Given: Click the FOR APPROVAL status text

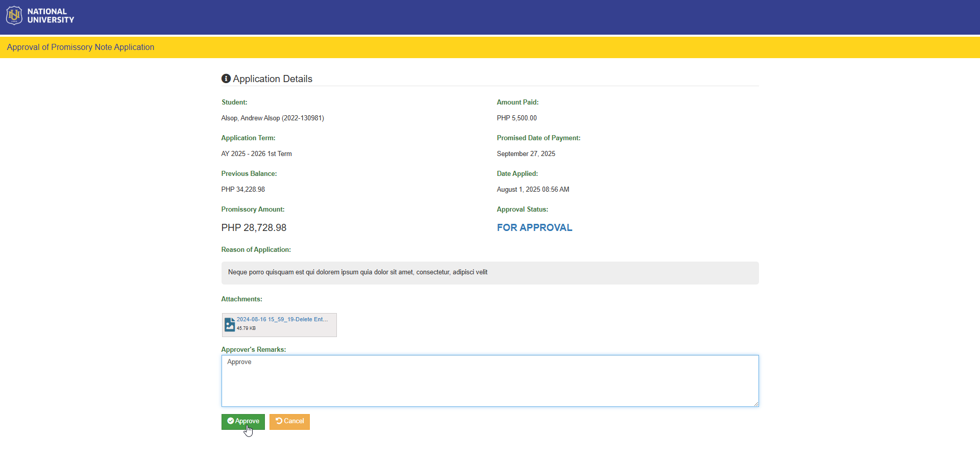Looking at the screenshot, I should tap(534, 228).
